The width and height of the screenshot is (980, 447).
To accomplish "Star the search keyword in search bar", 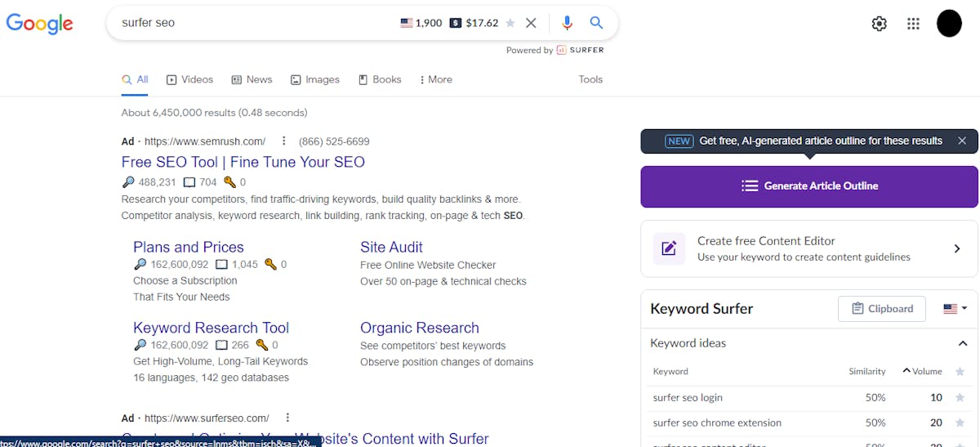I will (x=510, y=23).
